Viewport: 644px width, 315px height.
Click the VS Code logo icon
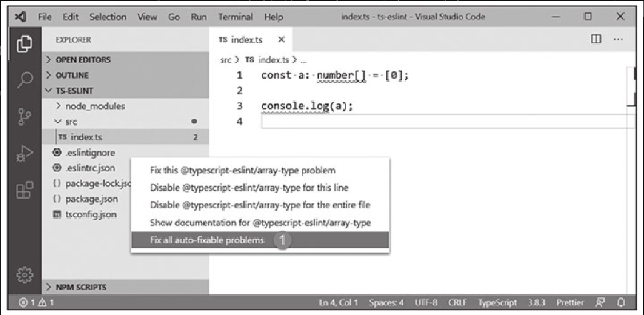point(19,17)
